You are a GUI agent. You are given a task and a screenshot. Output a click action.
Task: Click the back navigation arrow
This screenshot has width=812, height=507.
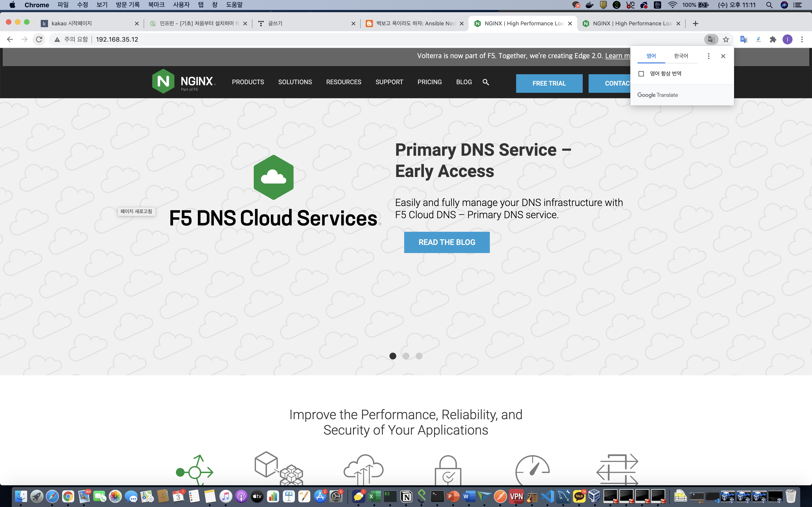tap(10, 39)
